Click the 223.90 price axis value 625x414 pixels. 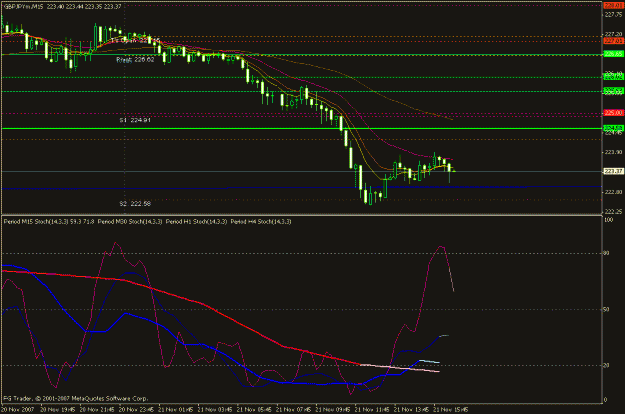click(613, 152)
